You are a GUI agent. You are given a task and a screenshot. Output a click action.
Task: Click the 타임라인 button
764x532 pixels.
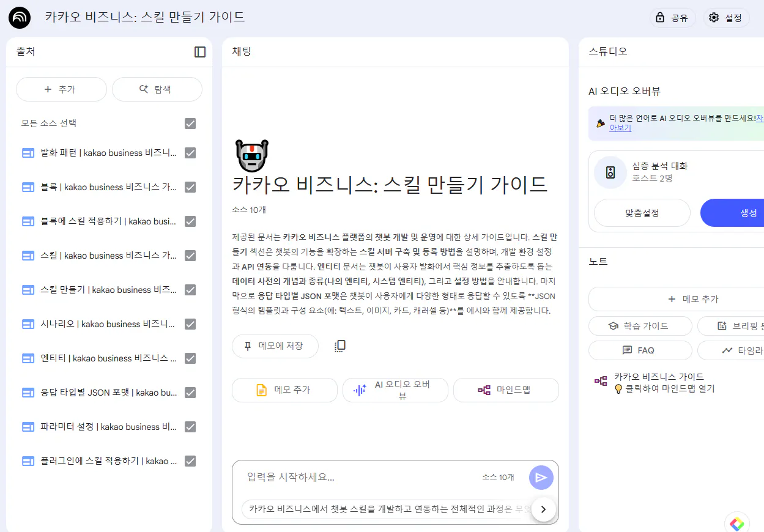(732, 350)
